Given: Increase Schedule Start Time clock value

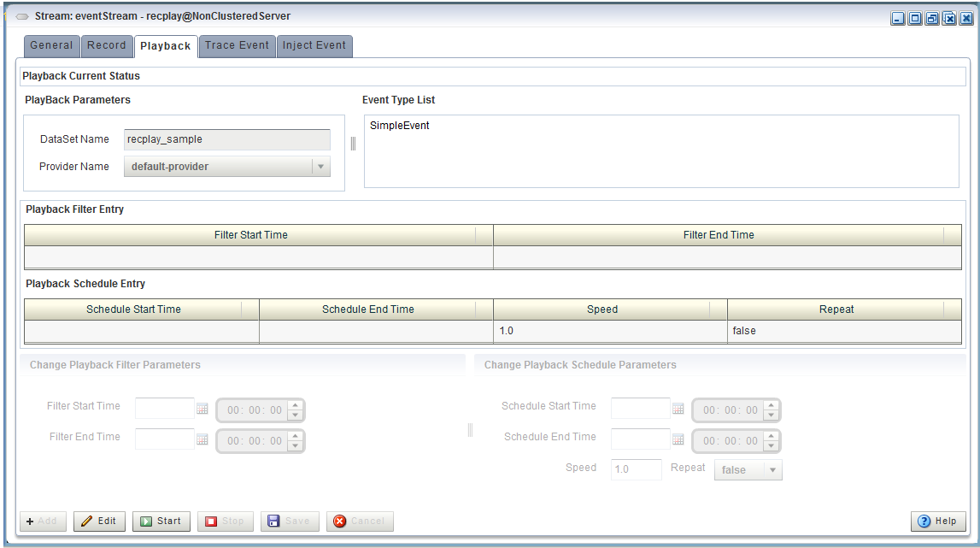Looking at the screenshot, I should tap(772, 406).
